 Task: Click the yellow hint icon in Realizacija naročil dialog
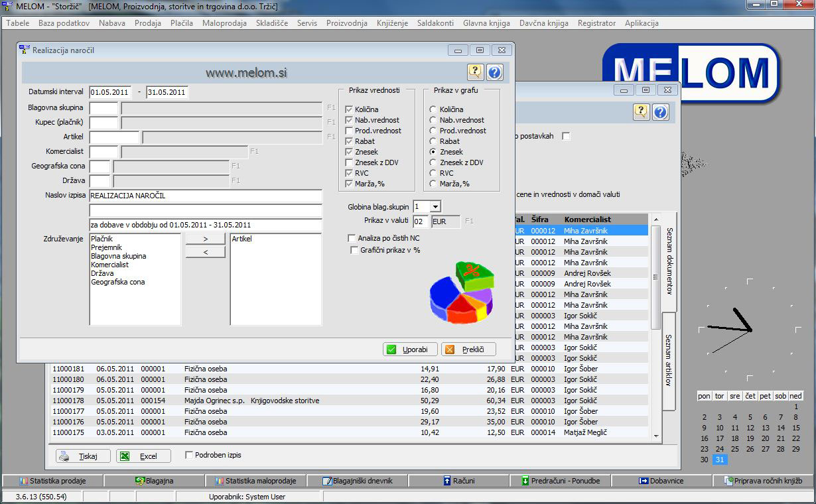(475, 72)
